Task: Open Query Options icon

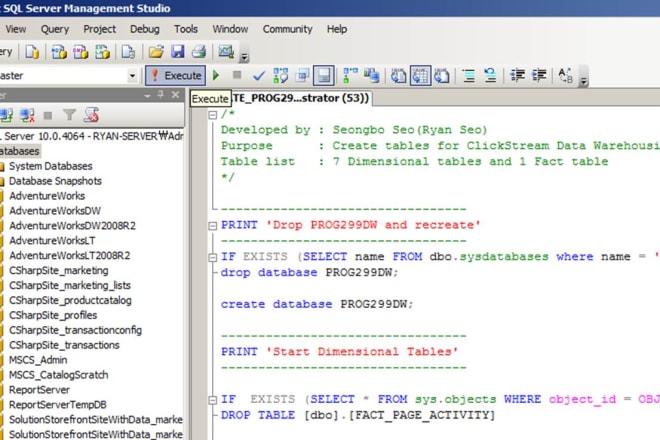Action: pos(302,76)
